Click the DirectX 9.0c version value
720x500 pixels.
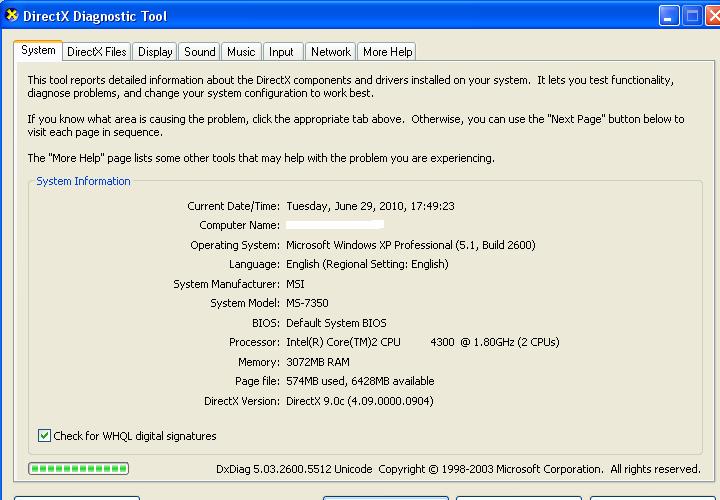tap(360, 401)
